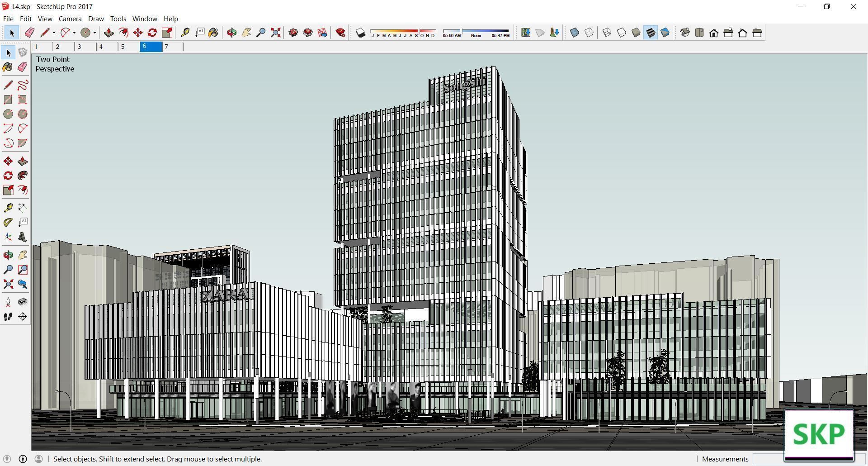Screen dimensions: 868x466
Task: Select the Walk footprints tool
Action: (x=8, y=317)
